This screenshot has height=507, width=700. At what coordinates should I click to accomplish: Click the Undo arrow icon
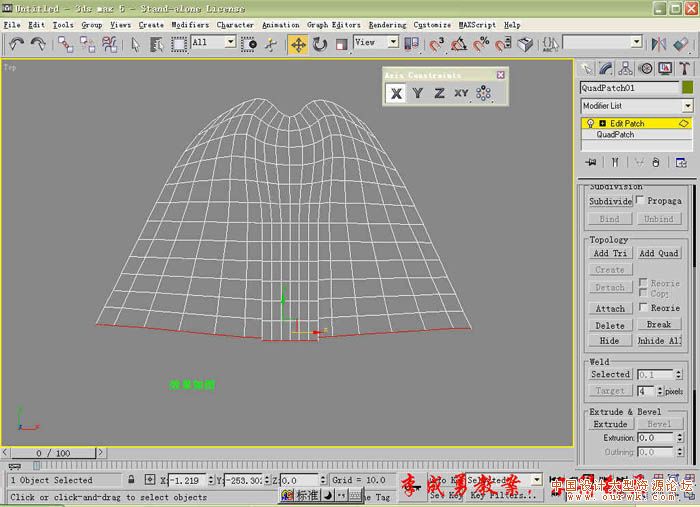17,44
